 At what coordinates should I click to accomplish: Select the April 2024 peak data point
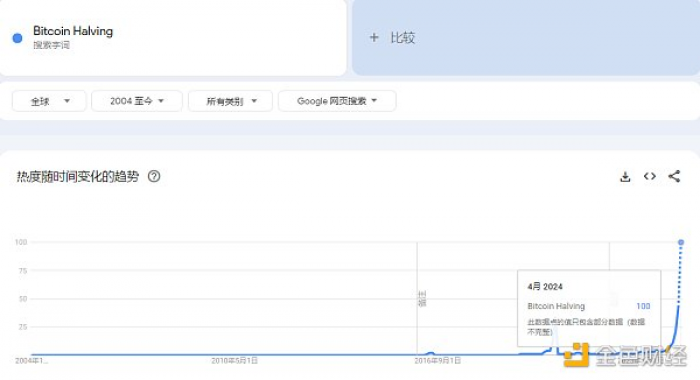[681, 242]
